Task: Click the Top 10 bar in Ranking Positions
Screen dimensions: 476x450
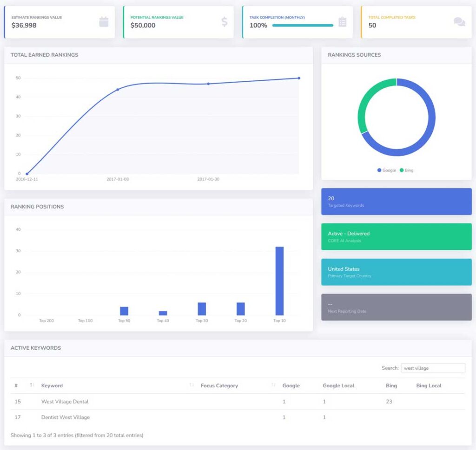Action: point(279,281)
